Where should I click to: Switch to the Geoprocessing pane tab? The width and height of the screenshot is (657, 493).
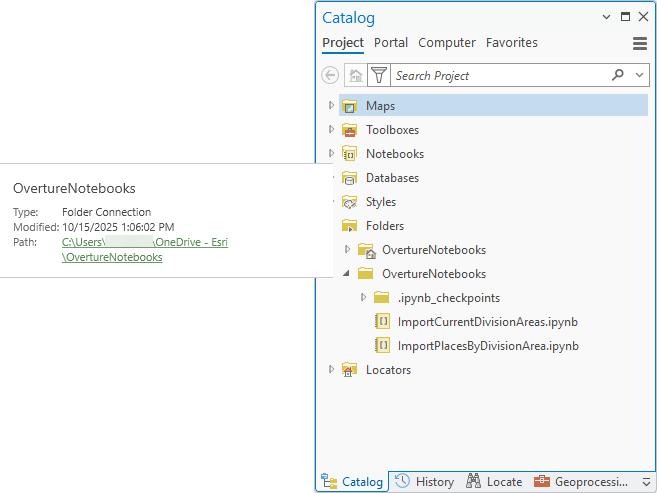pyautogui.click(x=582, y=482)
